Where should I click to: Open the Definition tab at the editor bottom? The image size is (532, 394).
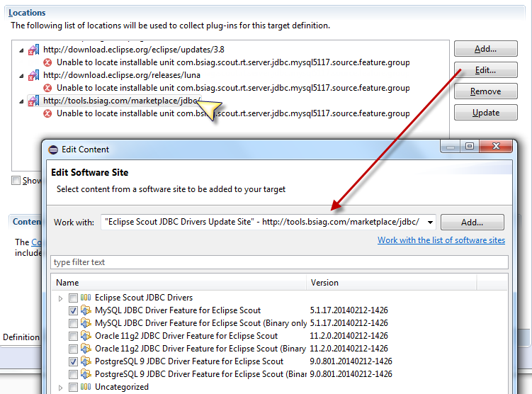[x=21, y=337]
